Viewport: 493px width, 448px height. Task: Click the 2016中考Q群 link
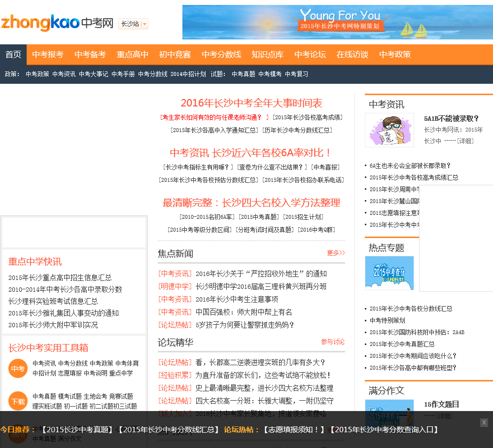pos(317,230)
